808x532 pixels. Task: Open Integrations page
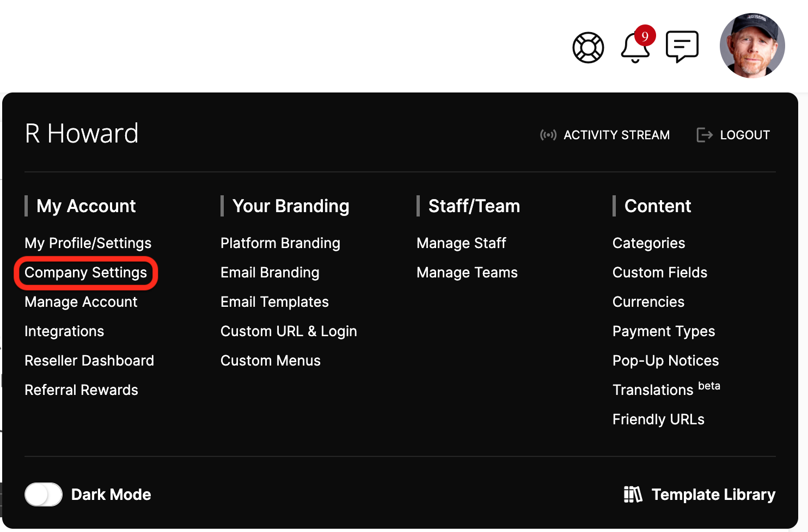(64, 331)
